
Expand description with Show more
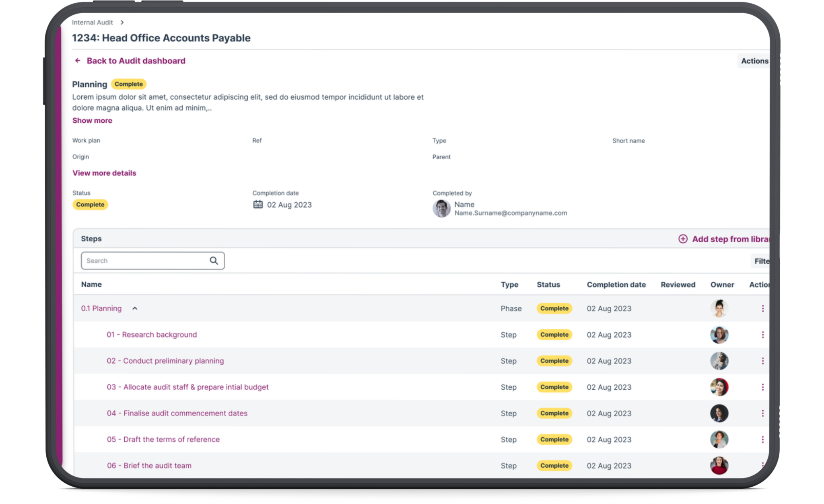pos(92,121)
